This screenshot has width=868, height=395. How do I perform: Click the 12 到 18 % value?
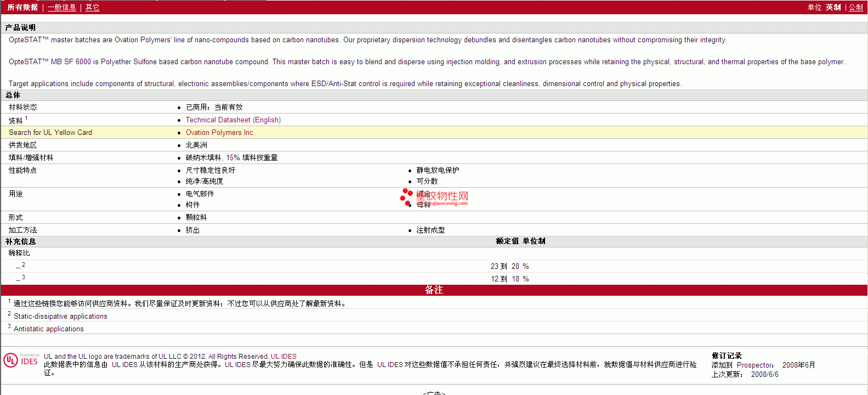pyautogui.click(x=510, y=279)
